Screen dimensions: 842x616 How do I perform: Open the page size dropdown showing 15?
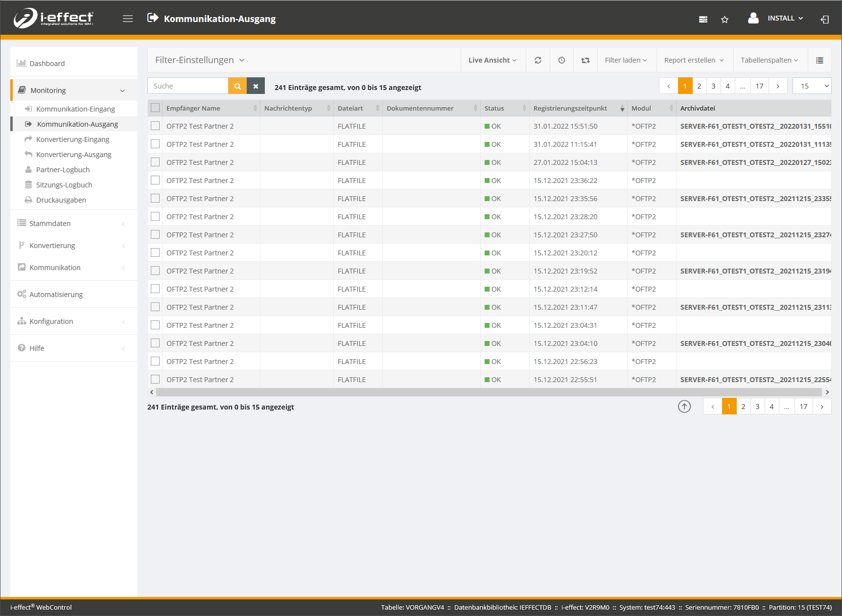[x=812, y=86]
